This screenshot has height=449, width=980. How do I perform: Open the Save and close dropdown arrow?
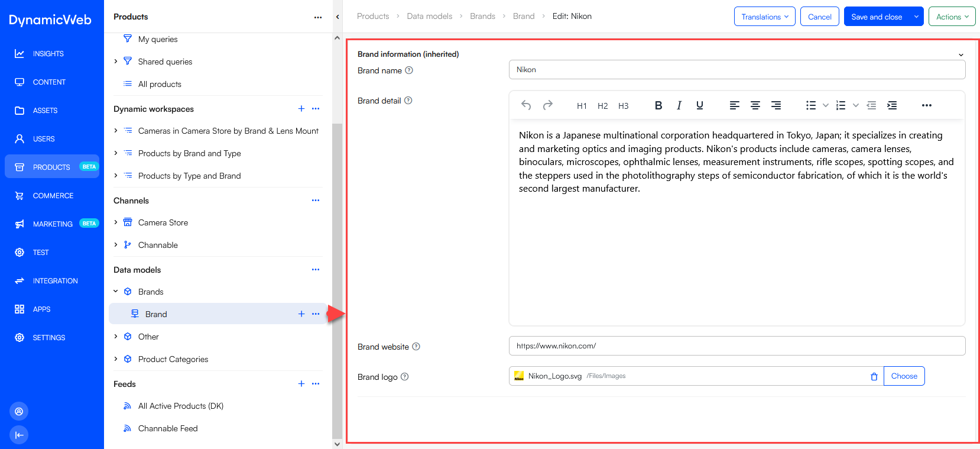916,17
